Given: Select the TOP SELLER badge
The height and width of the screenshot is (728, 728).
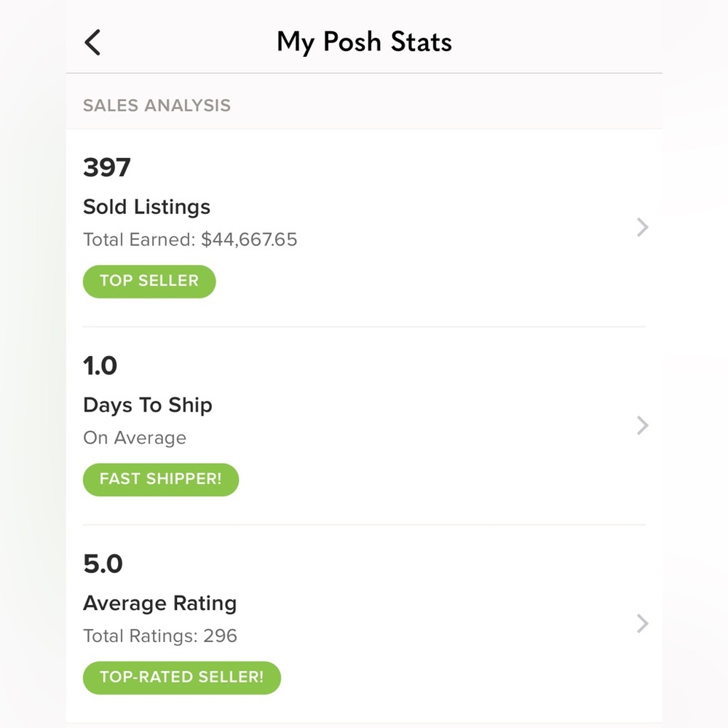Looking at the screenshot, I should click(149, 281).
